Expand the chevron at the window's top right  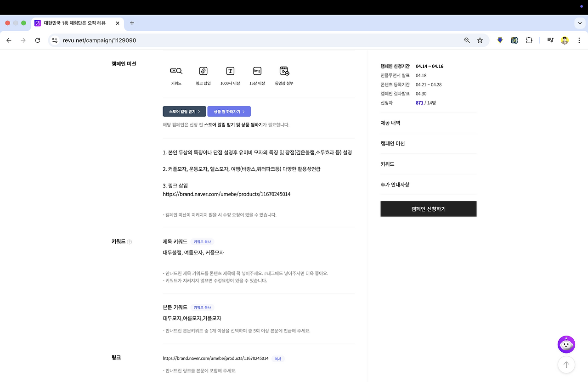(579, 23)
